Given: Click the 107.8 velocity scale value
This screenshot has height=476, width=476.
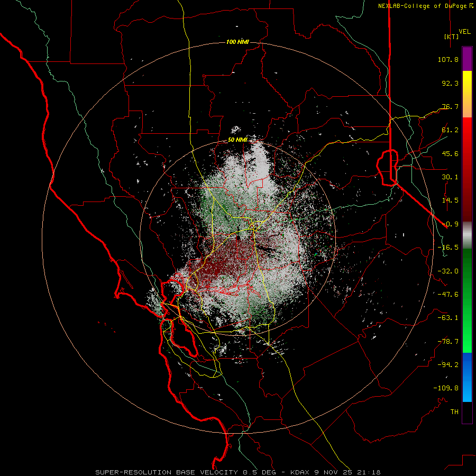Looking at the screenshot, I should (x=448, y=59).
